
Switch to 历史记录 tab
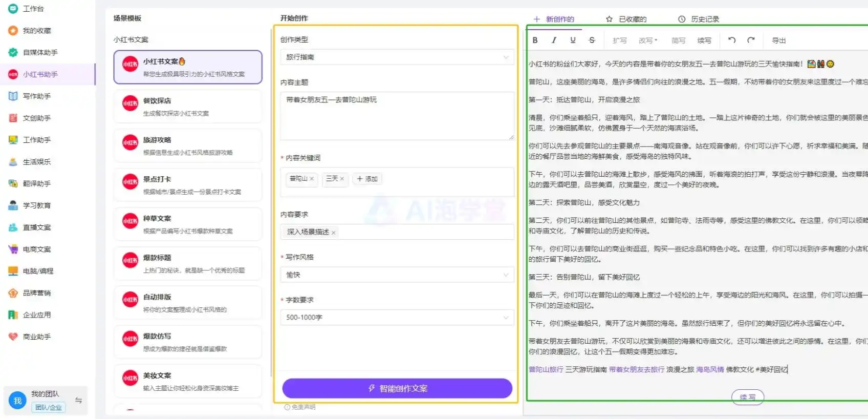(699, 19)
